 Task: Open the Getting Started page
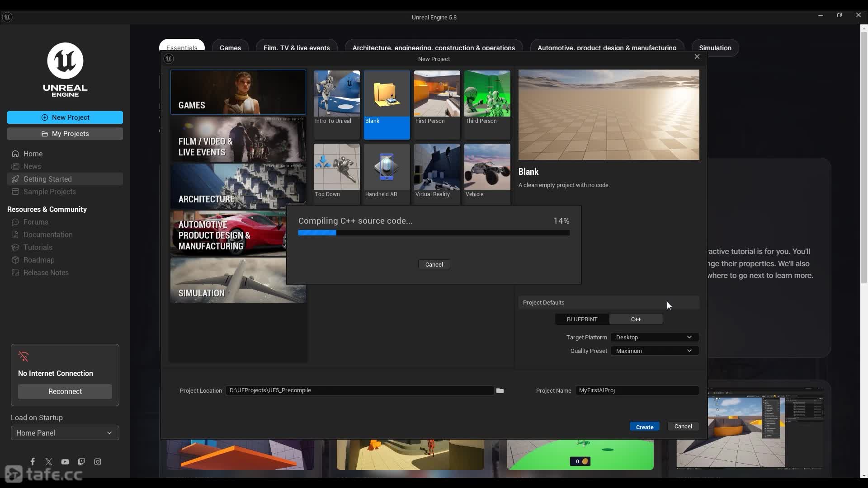click(65, 179)
